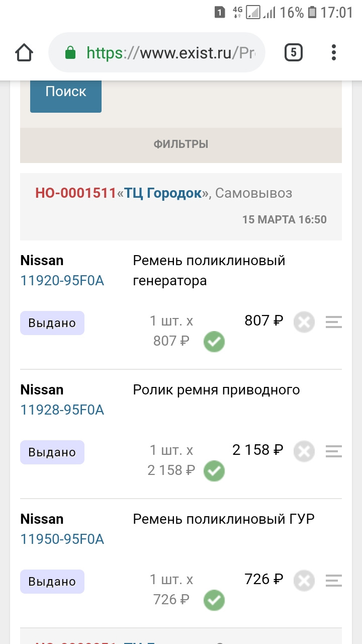This screenshot has width=362, height=644.
Task: Tap the green checkmark for the 726 ₽ ГУР belt
Action: click(x=214, y=600)
